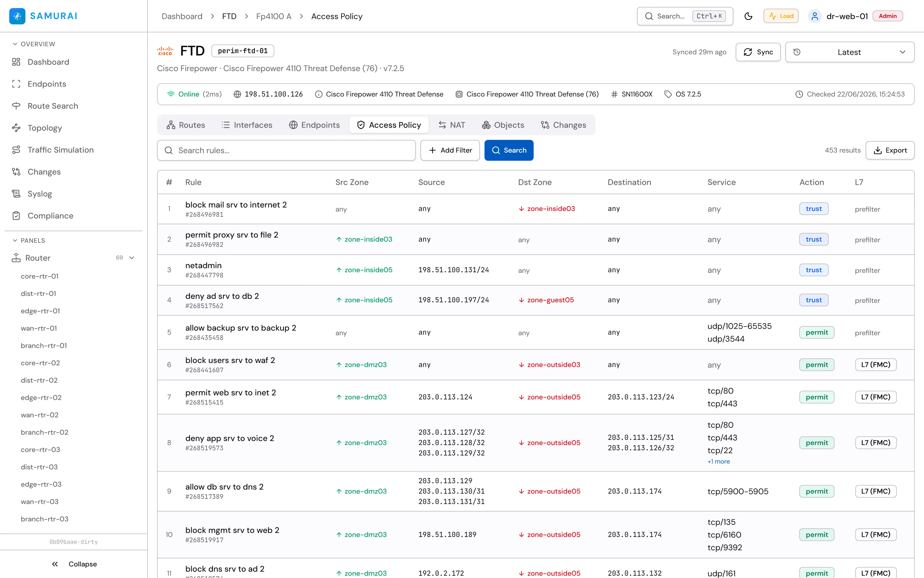Click the Admin role badge
924x578 pixels.
point(888,16)
